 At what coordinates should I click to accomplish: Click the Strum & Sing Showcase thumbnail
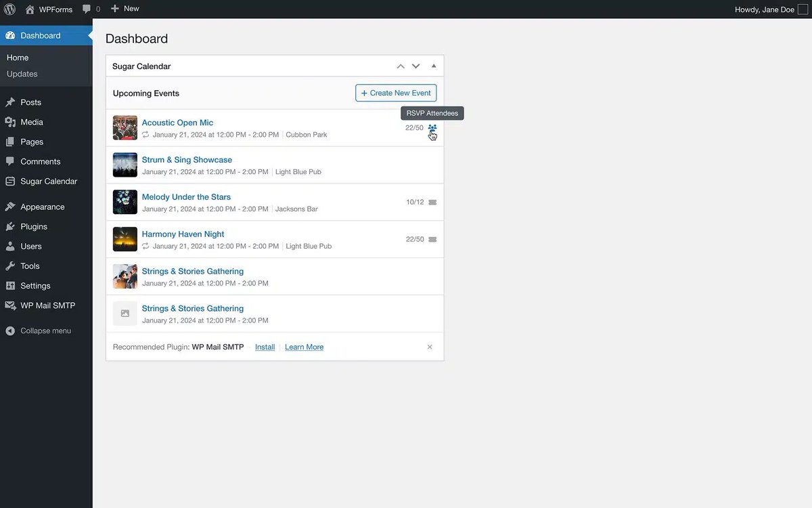125,165
